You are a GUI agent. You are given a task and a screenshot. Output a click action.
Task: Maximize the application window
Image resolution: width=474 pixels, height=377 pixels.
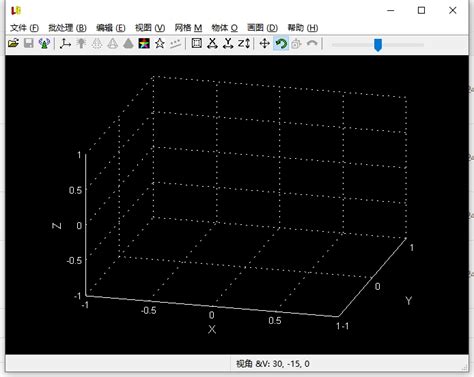(x=421, y=10)
